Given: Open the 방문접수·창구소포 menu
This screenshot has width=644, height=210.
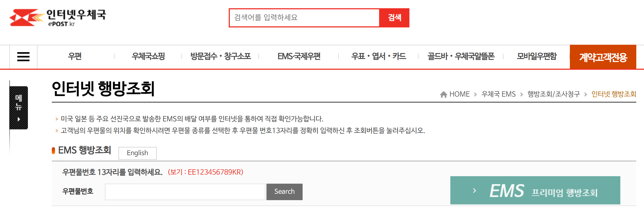Looking at the screenshot, I should pyautogui.click(x=221, y=56).
